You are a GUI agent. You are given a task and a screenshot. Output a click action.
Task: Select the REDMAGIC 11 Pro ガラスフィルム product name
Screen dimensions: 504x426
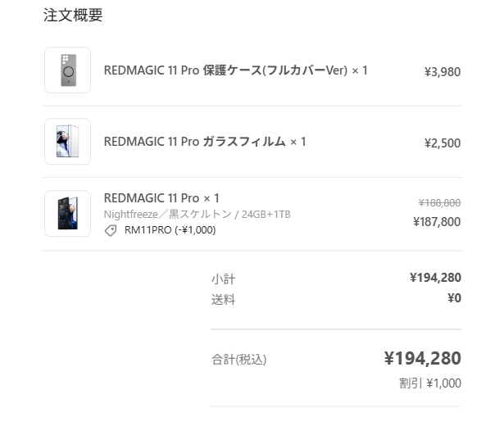coord(205,142)
